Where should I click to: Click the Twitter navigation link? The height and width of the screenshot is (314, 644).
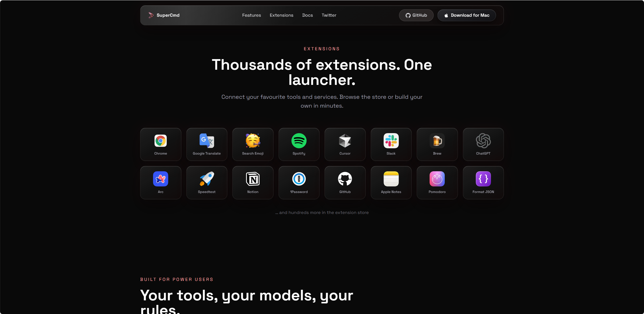point(329,15)
